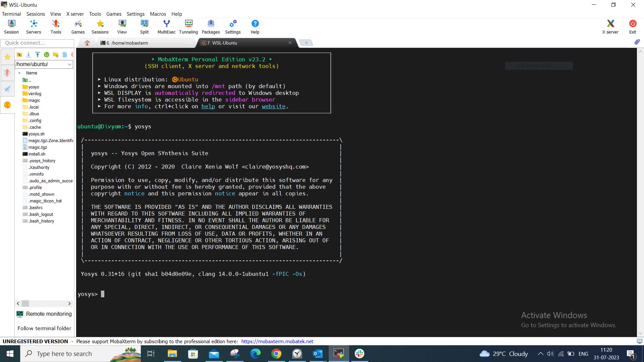Open the Favorites star sidebar tab
Image resolution: width=644 pixels, height=362 pixels.
pos(7,57)
